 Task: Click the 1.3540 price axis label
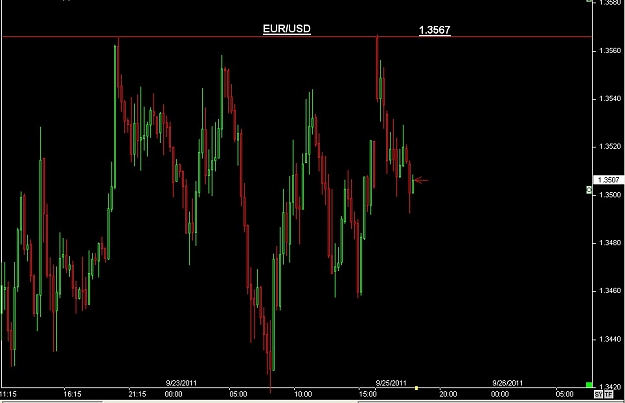coord(610,99)
